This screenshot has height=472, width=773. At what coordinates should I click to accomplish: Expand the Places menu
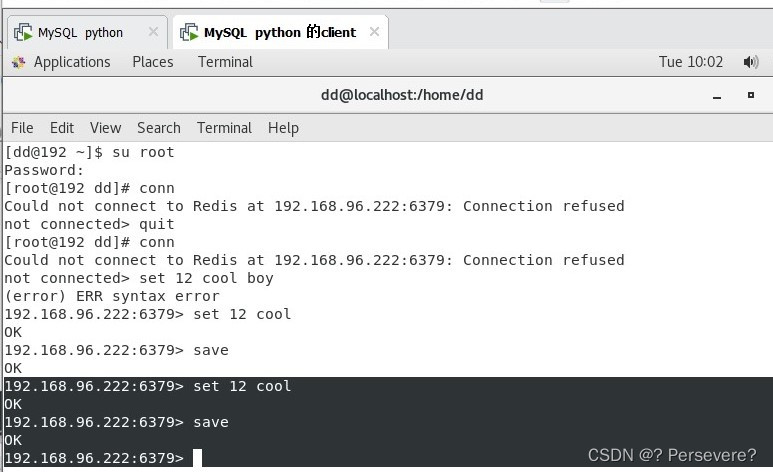coord(153,62)
